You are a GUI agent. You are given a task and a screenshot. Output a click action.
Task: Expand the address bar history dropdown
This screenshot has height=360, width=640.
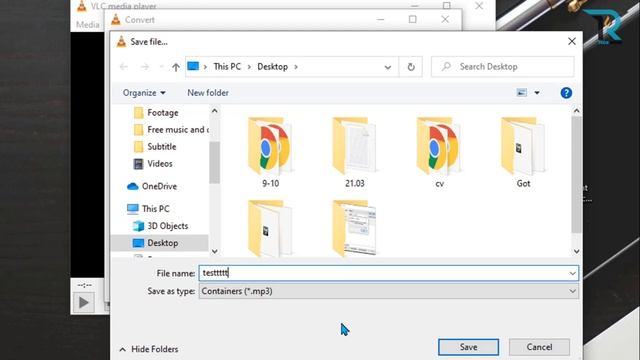[x=387, y=67]
